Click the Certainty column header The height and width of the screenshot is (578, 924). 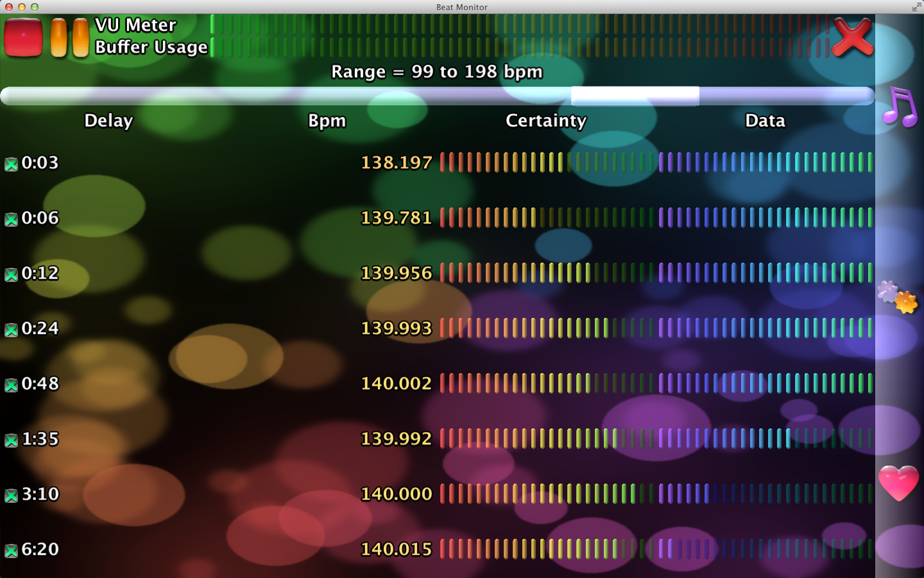coord(546,121)
